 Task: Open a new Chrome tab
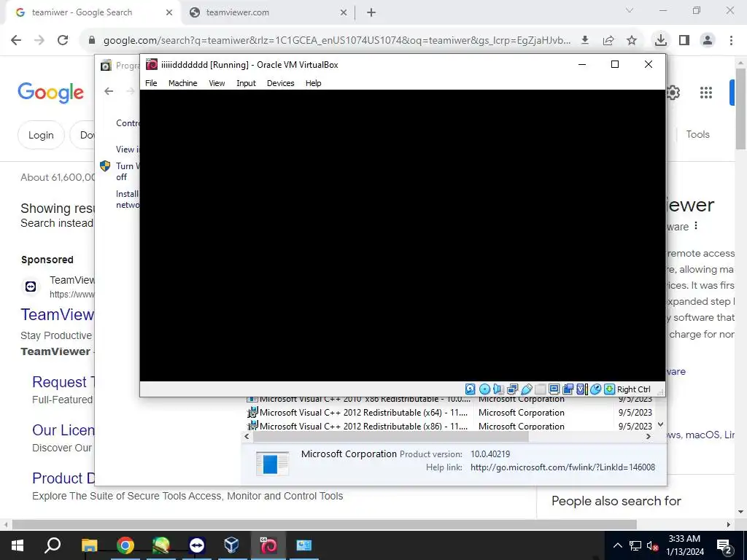(x=371, y=13)
